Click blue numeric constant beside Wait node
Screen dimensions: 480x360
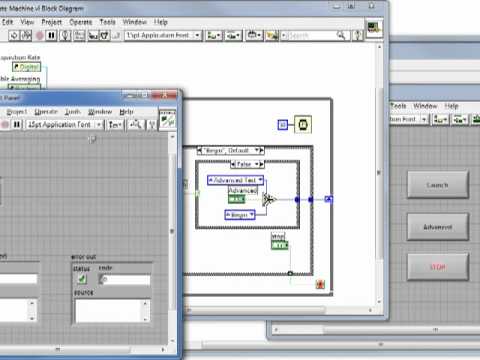[283, 125]
